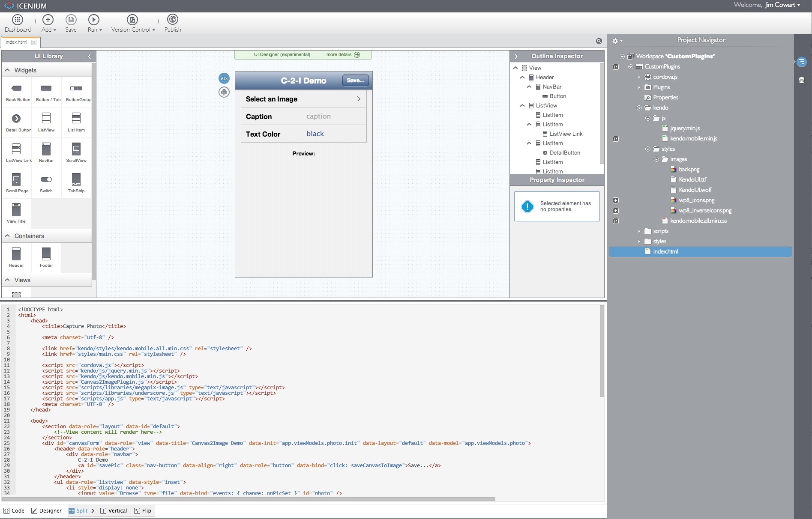
Task: Select the TabStrip widget icon
Action: click(x=76, y=179)
